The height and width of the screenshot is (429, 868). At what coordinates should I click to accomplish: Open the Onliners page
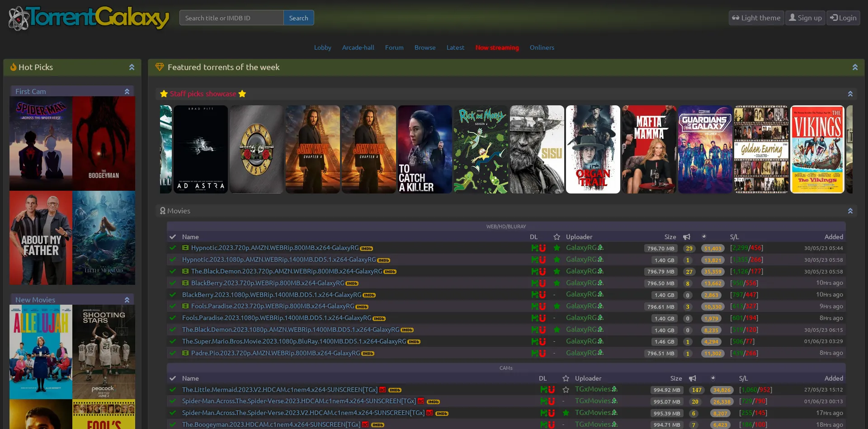(x=542, y=47)
